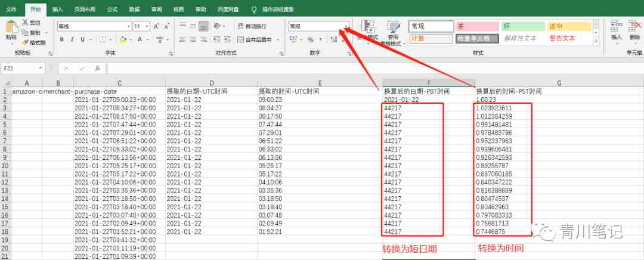Click the Copy (复制) icon
This screenshot has width=644, height=260.
tap(25, 32)
